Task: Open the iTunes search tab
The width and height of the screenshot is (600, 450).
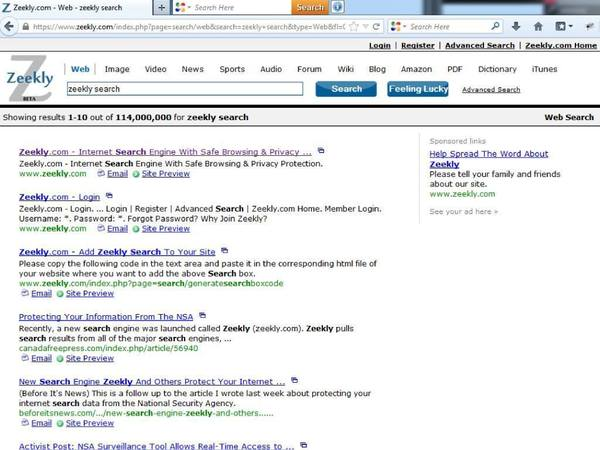Action: [544, 69]
